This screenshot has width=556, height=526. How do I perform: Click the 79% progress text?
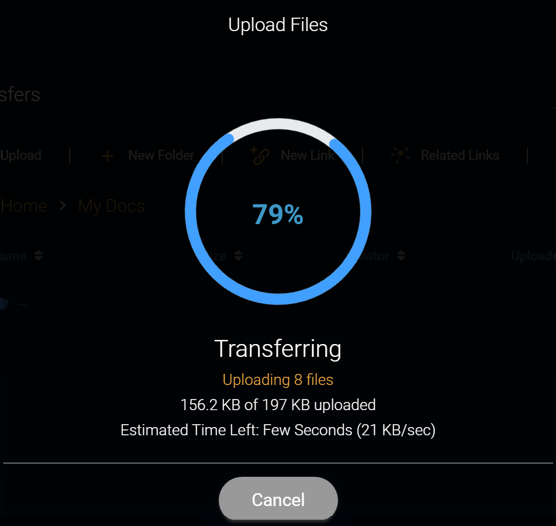coord(278,214)
